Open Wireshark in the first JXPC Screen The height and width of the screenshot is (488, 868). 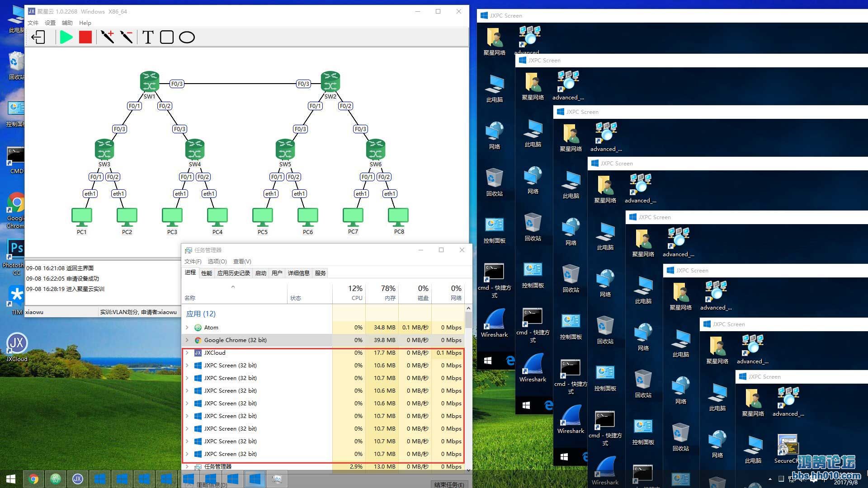tap(494, 323)
